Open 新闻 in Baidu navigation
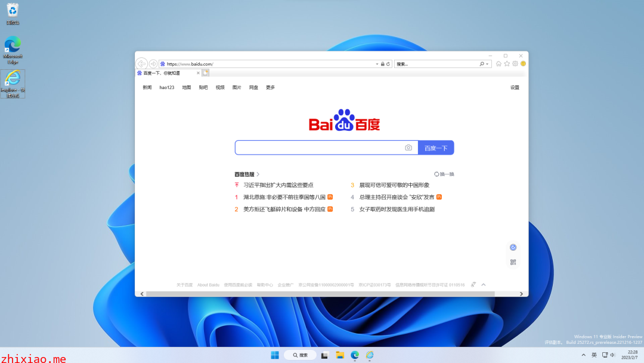The image size is (644, 363). [147, 88]
